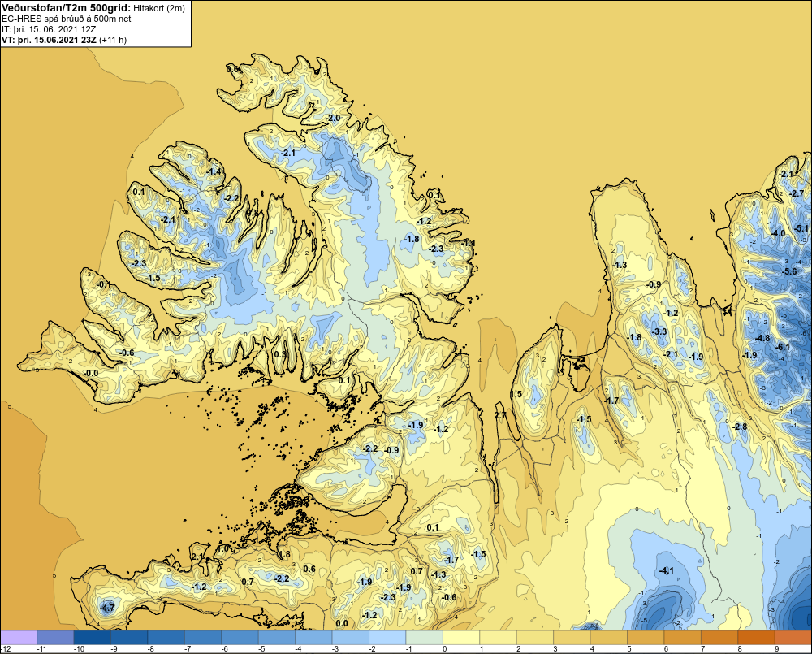The height and width of the screenshot is (654, 812).
Task: Pick the legend swatch between -7 and -6
Action: (x=203, y=637)
